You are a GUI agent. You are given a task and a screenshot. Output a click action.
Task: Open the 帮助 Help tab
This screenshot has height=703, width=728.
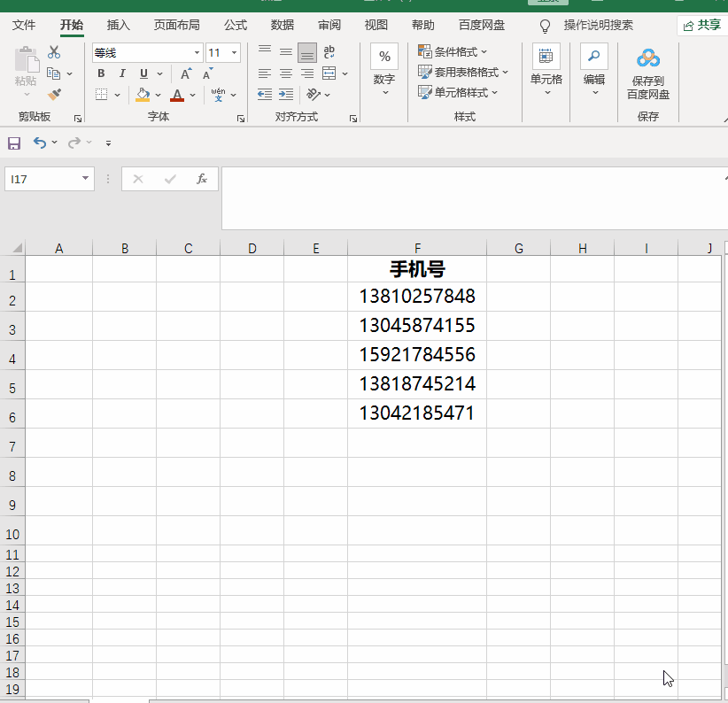pyautogui.click(x=423, y=25)
